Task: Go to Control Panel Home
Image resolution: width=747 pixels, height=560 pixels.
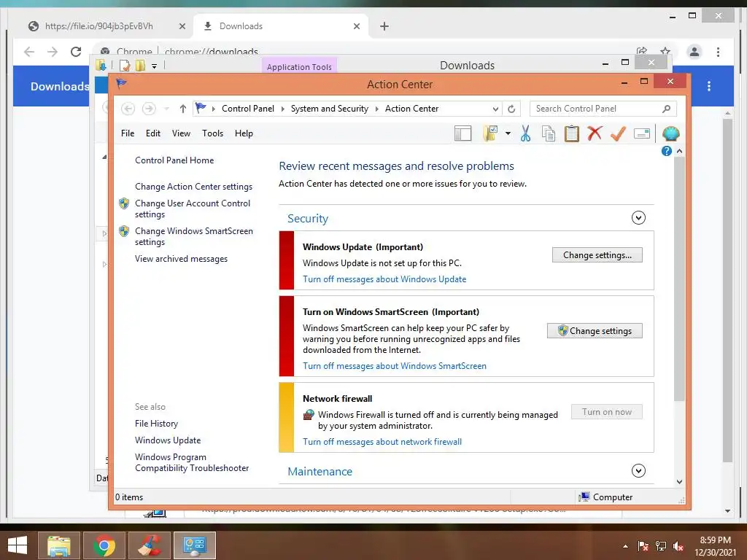Action: click(174, 160)
